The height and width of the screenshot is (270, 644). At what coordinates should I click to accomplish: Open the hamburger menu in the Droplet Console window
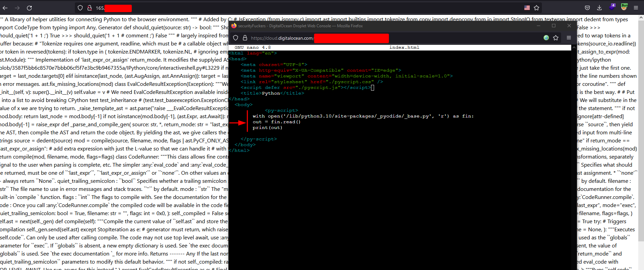coord(569,38)
